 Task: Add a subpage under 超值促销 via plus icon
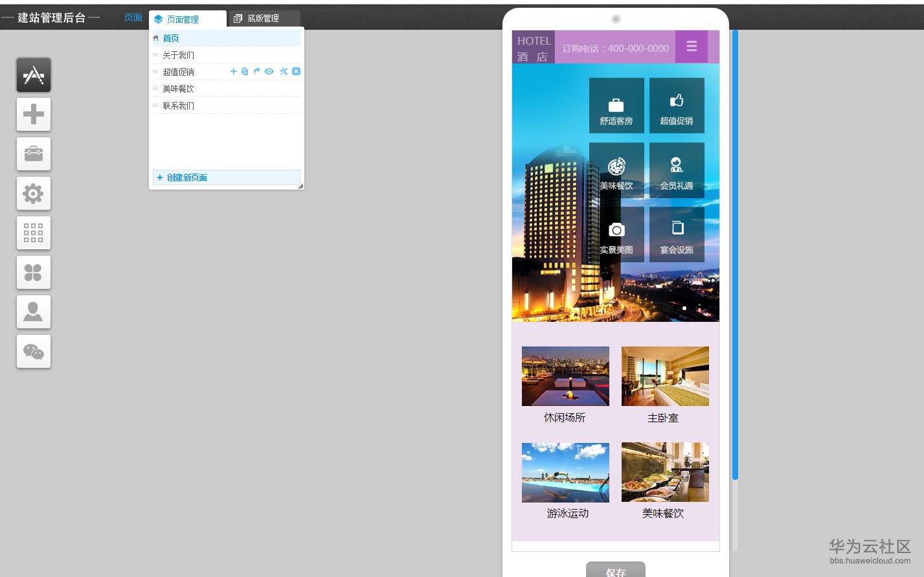(234, 71)
